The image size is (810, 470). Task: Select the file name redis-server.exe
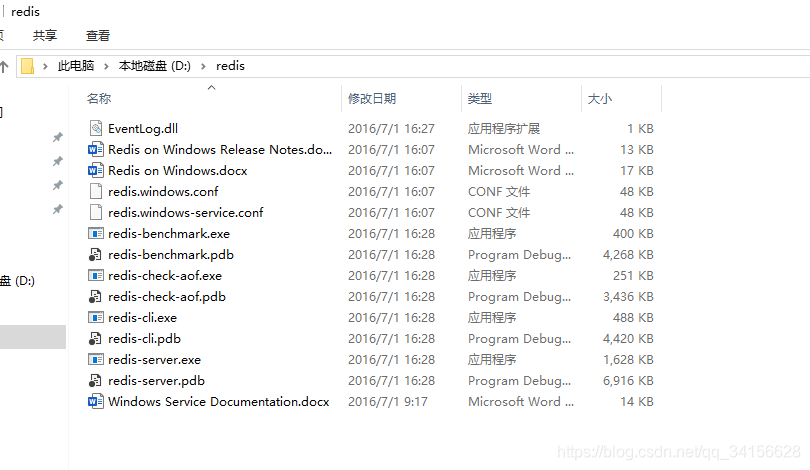click(x=154, y=359)
